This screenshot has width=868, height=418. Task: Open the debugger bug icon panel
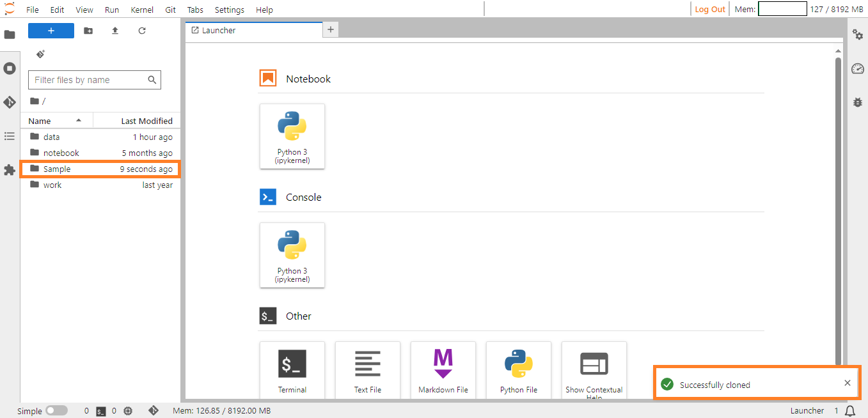coord(858,102)
